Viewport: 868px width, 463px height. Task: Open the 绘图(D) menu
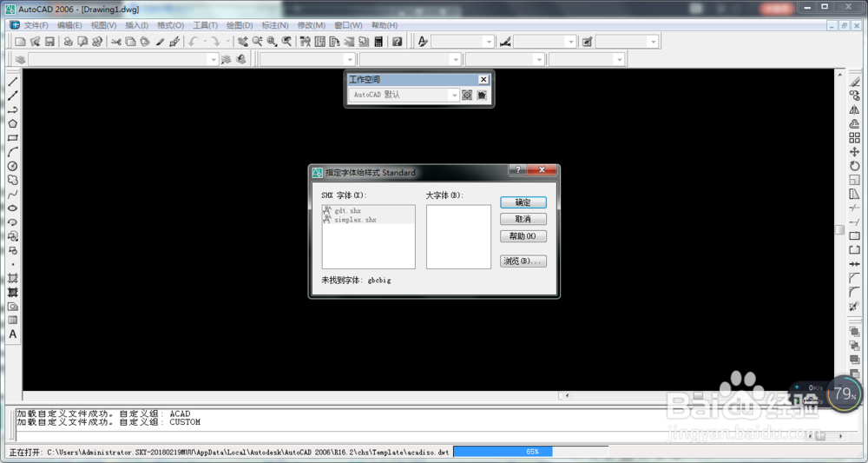[240, 25]
